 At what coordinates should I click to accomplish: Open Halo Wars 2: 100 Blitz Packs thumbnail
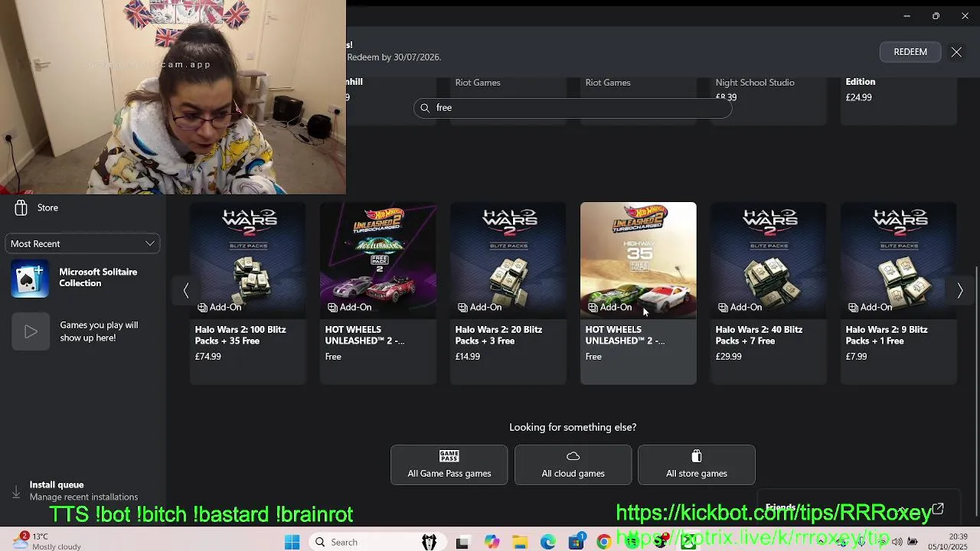pos(247,260)
